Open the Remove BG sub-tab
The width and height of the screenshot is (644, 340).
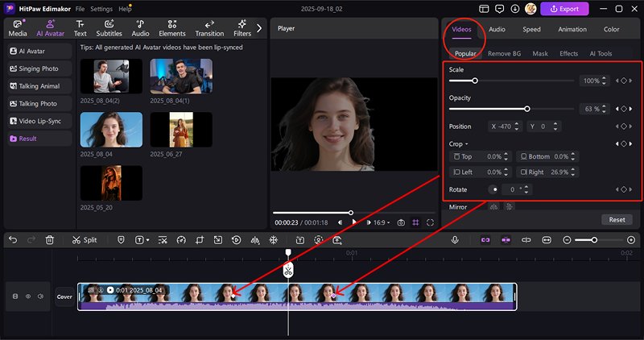coord(503,53)
